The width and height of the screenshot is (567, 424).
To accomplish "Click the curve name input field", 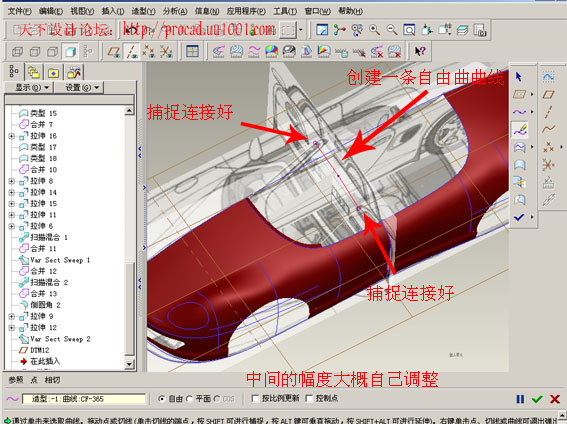I will tap(84, 399).
